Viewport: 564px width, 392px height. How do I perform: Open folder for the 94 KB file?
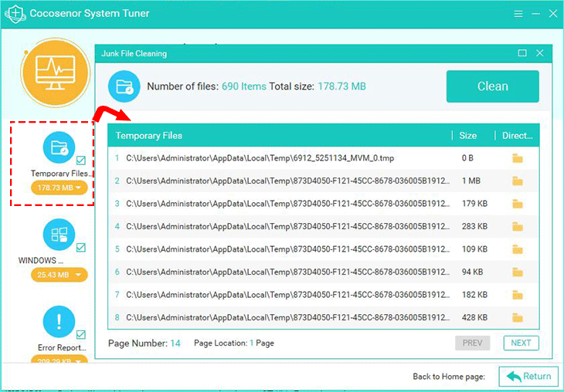[517, 272]
